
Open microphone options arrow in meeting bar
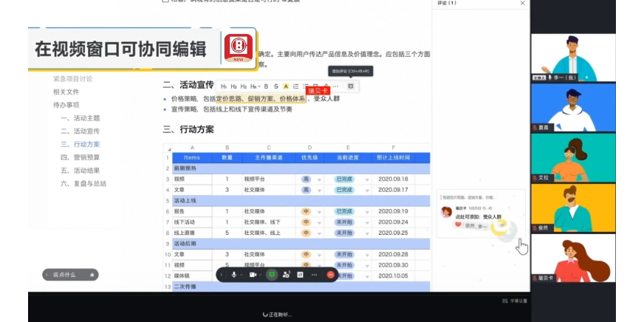[x=242, y=275]
